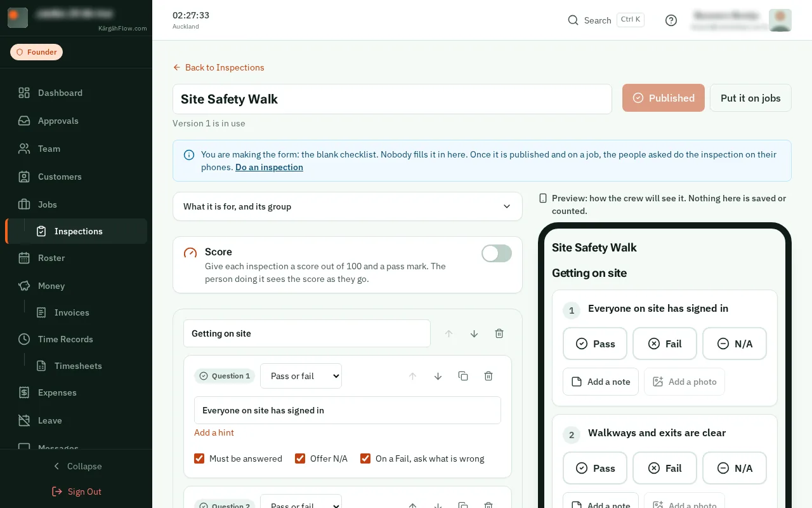The width and height of the screenshot is (812, 508).
Task: Click the Money piggy bank icon
Action: click(x=24, y=286)
